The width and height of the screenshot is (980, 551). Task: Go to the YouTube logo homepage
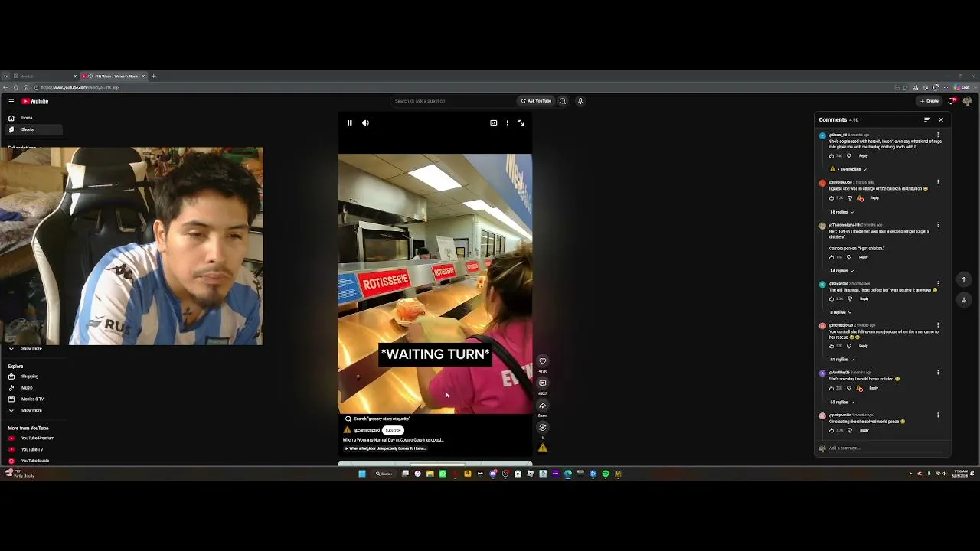35,101
